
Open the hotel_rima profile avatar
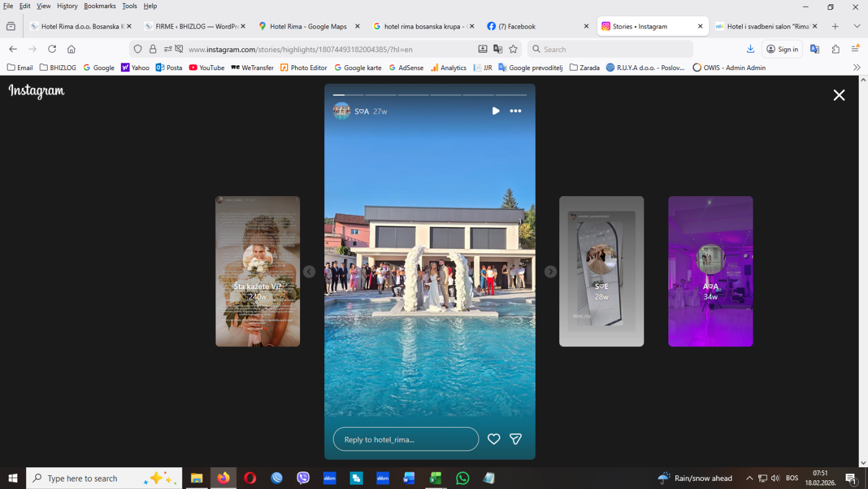click(342, 111)
